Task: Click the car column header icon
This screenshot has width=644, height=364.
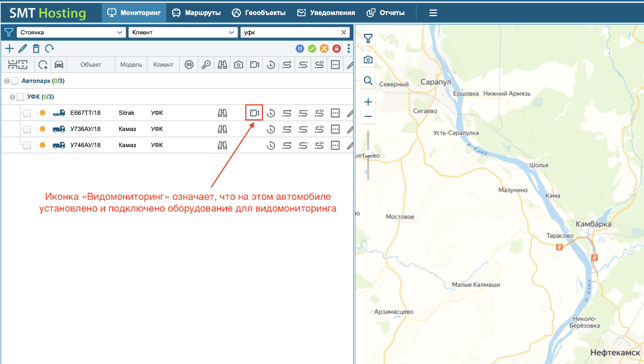Action: tap(59, 64)
